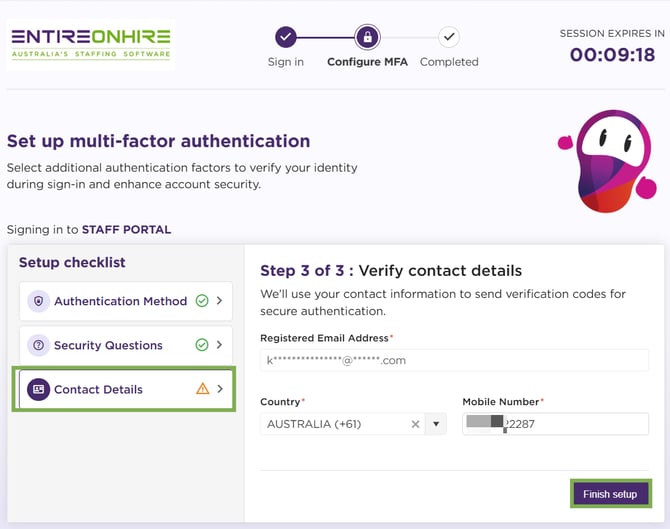Click the Authentication Method shield icon
The image size is (670, 529).
coord(38,301)
